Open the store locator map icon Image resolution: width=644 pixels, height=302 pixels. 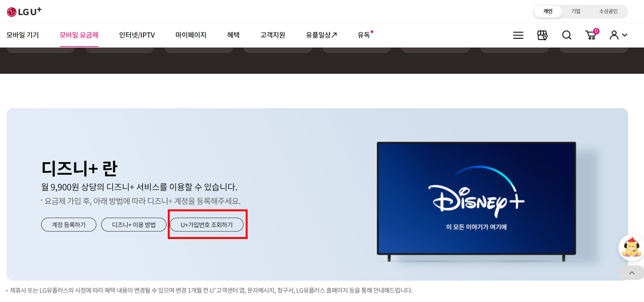(x=542, y=35)
